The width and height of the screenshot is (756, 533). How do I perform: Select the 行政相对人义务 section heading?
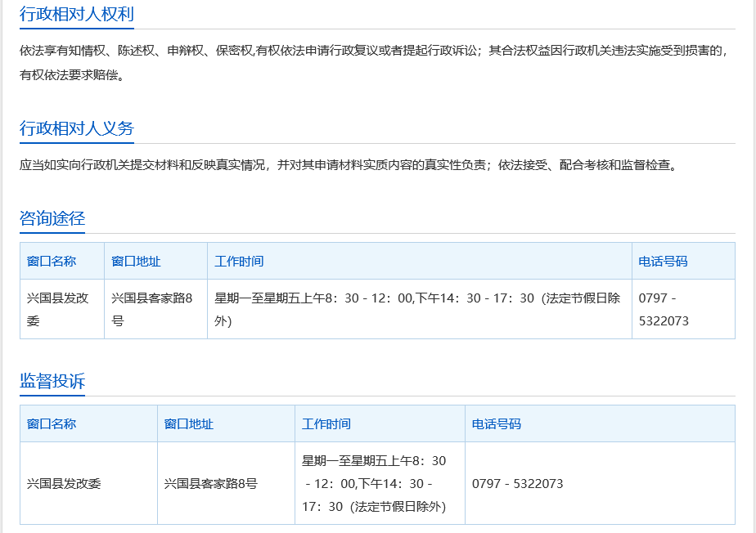tap(77, 128)
